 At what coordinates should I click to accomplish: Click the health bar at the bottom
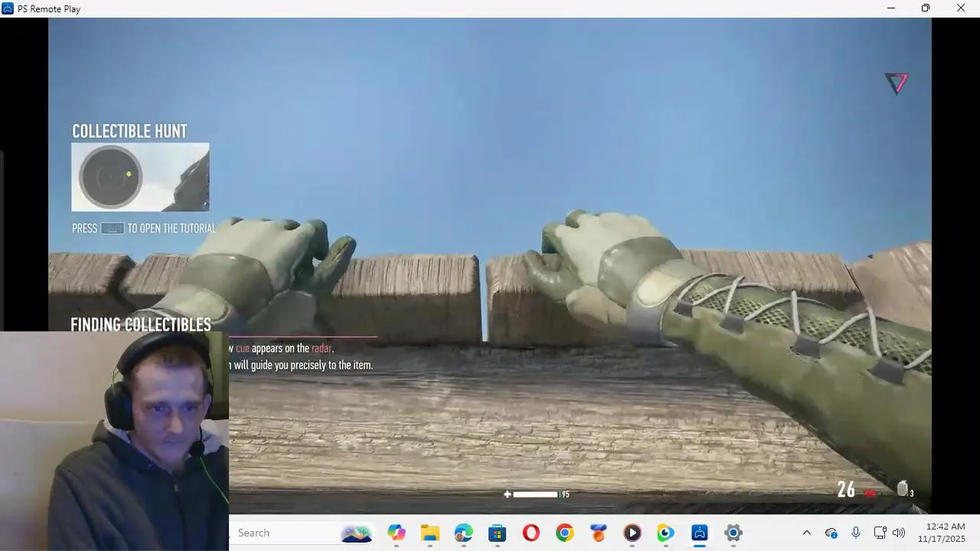[535, 494]
